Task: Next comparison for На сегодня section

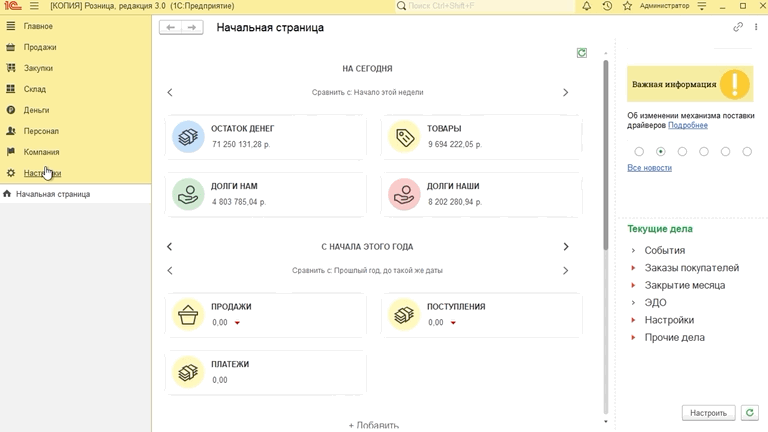Action: coord(565,92)
